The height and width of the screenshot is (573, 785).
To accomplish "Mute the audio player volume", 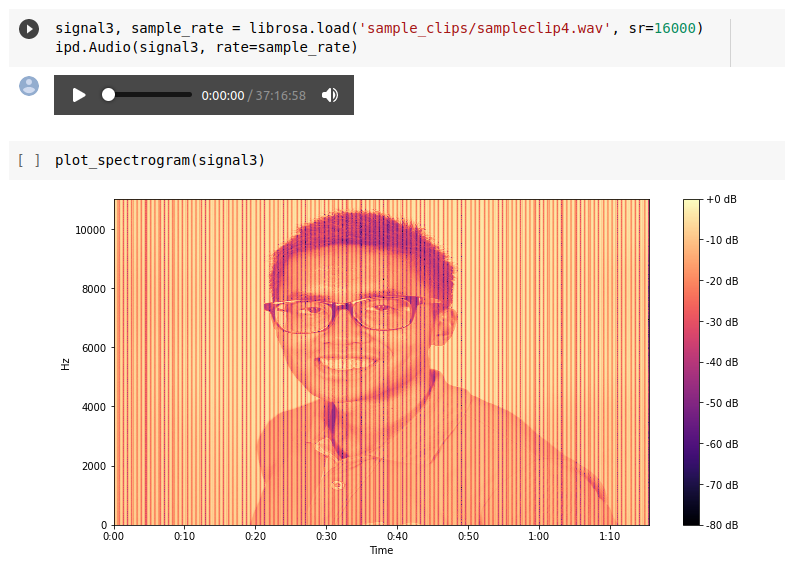I will tap(330, 95).
